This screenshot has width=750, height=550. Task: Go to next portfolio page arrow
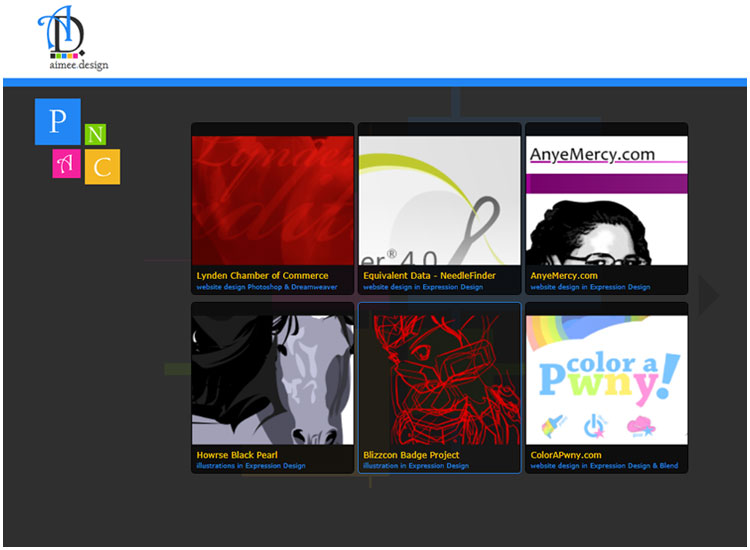709,296
